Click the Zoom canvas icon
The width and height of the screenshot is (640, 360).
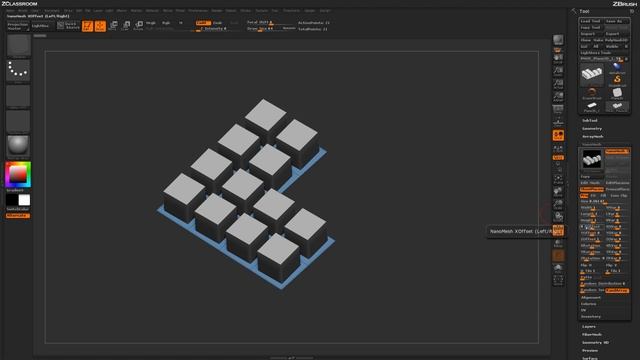(x=558, y=71)
